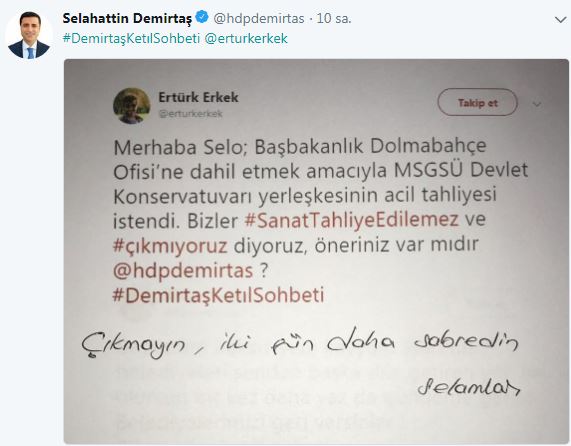
Task: Click Selahattin Demirtaş display name
Action: tap(127, 18)
